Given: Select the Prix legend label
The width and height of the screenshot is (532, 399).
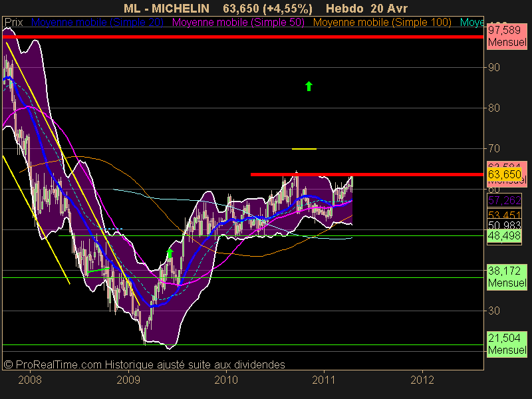Looking at the screenshot, I should pyautogui.click(x=13, y=23).
